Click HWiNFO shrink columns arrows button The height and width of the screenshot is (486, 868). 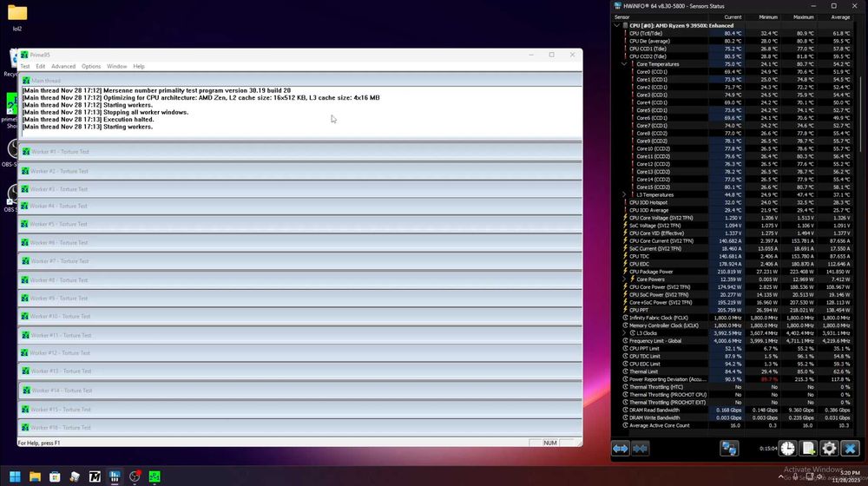pyautogui.click(x=641, y=449)
